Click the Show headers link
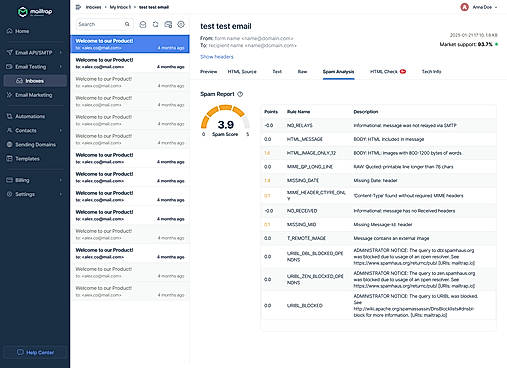This screenshot has height=368, width=507. pos(217,57)
